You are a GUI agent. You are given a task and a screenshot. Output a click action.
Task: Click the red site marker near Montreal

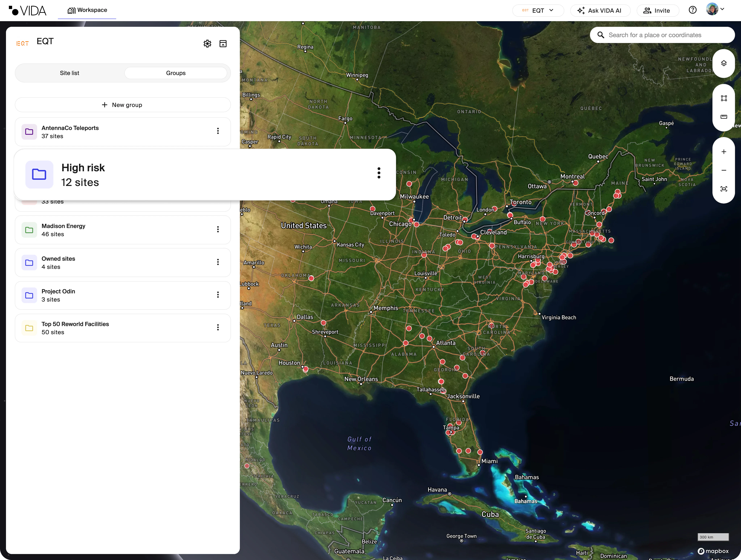[575, 183]
